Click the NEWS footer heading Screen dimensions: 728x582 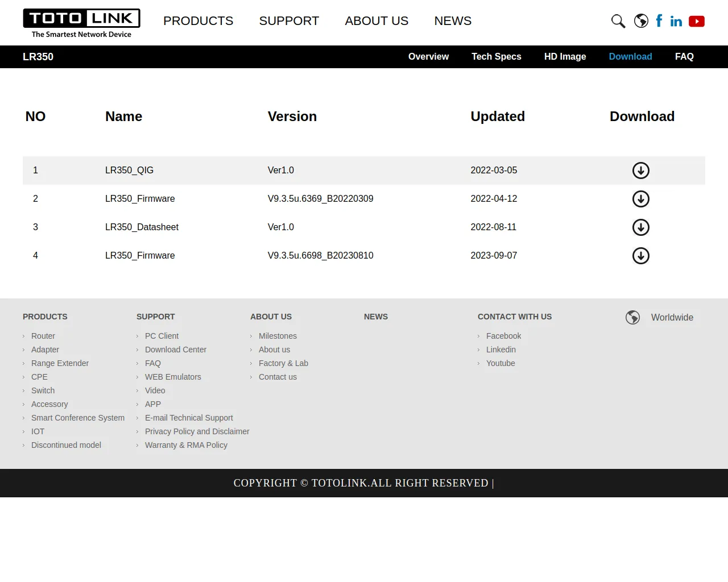coord(376,317)
